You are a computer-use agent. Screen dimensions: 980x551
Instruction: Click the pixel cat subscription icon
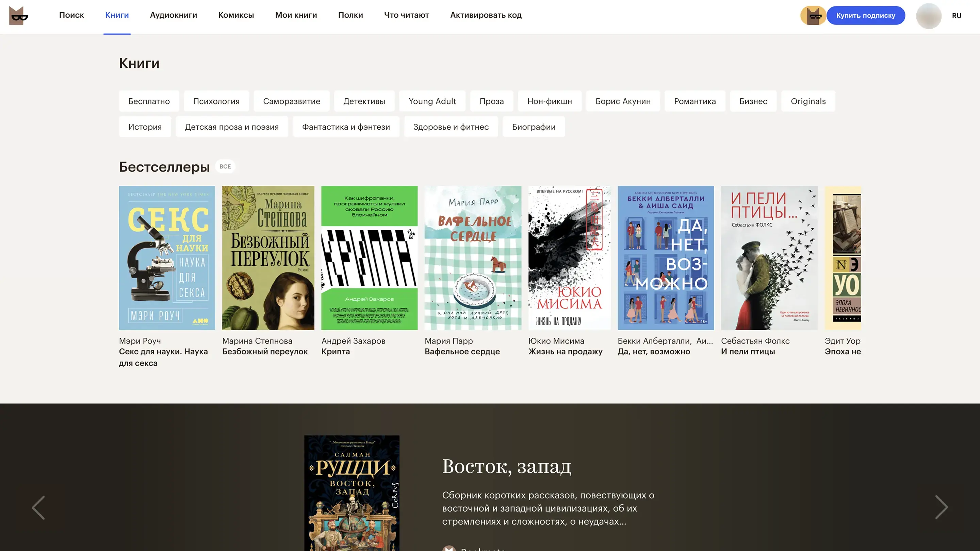(x=813, y=16)
